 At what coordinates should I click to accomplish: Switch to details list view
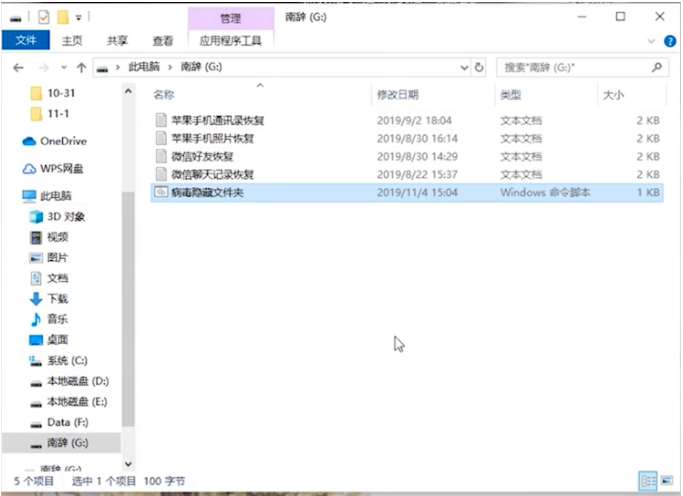(x=647, y=481)
